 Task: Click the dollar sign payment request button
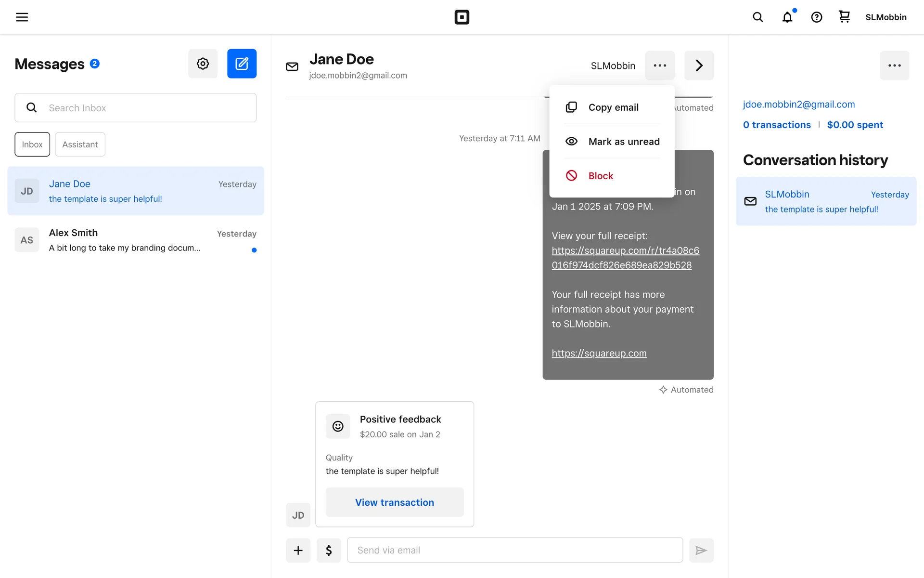click(329, 550)
